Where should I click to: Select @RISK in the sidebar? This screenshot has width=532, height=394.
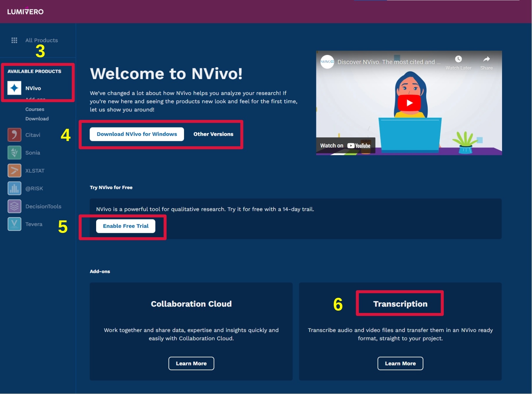(x=34, y=188)
